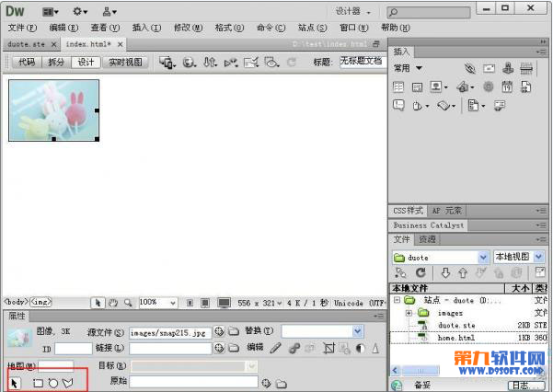Expand the images folder in file tree
The height and width of the screenshot is (392, 553).
click(409, 313)
